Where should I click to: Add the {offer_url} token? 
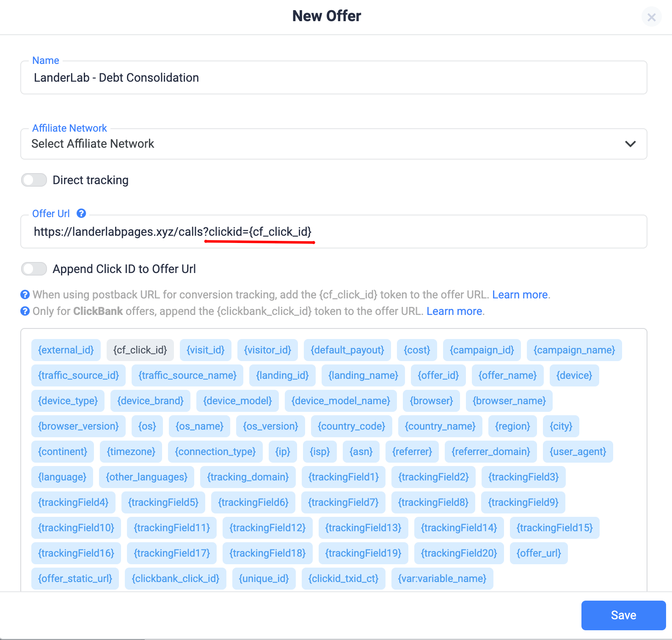(539, 553)
